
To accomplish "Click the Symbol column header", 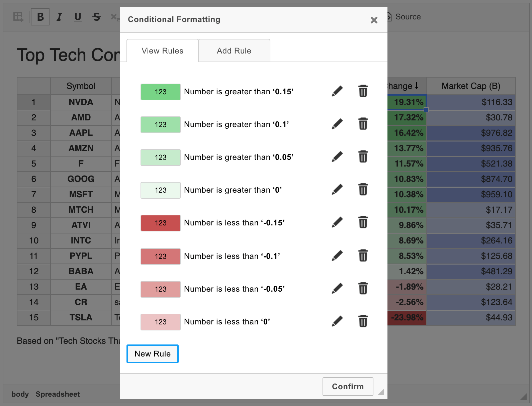I will (81, 86).
